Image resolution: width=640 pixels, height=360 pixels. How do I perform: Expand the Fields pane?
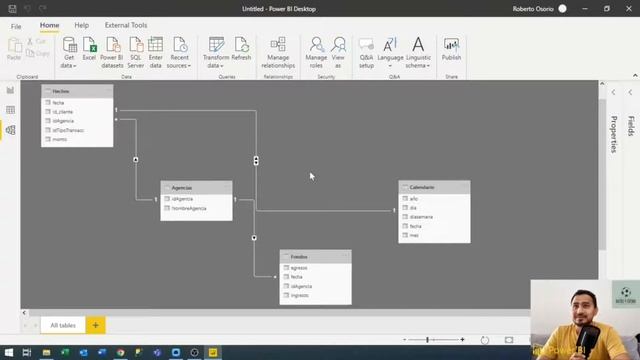click(x=630, y=93)
